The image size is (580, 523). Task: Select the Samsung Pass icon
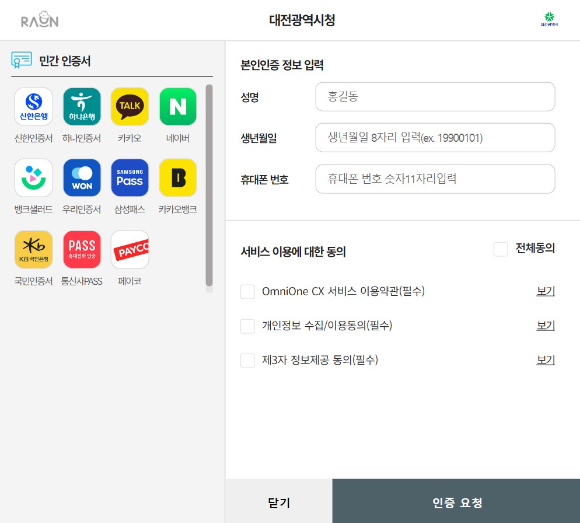click(130, 178)
